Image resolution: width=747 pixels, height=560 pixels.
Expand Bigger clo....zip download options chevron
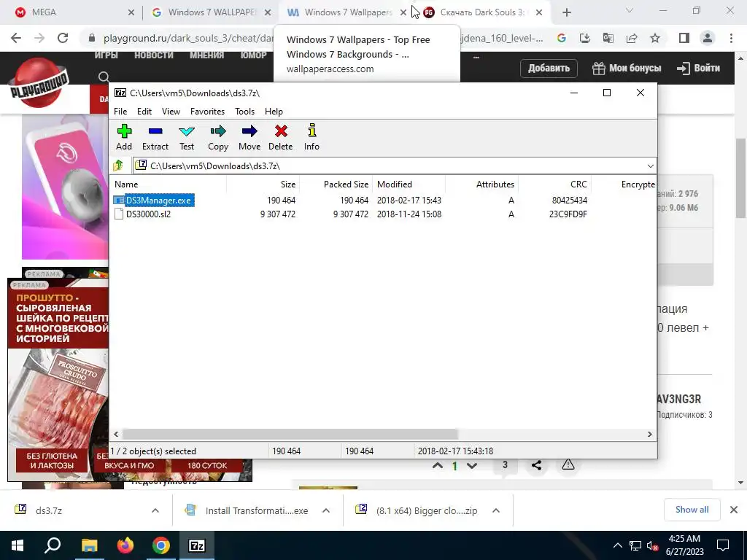(496, 510)
